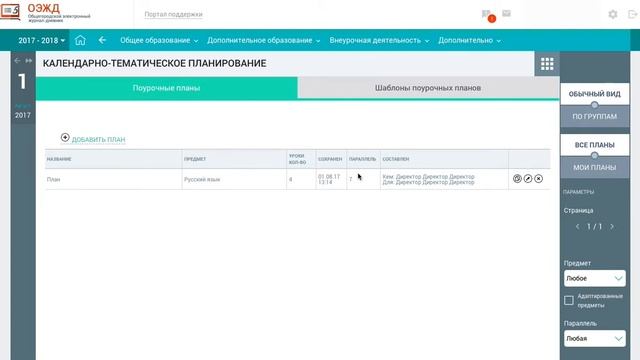Check Адаптированные предметы checkbox

coord(569,300)
